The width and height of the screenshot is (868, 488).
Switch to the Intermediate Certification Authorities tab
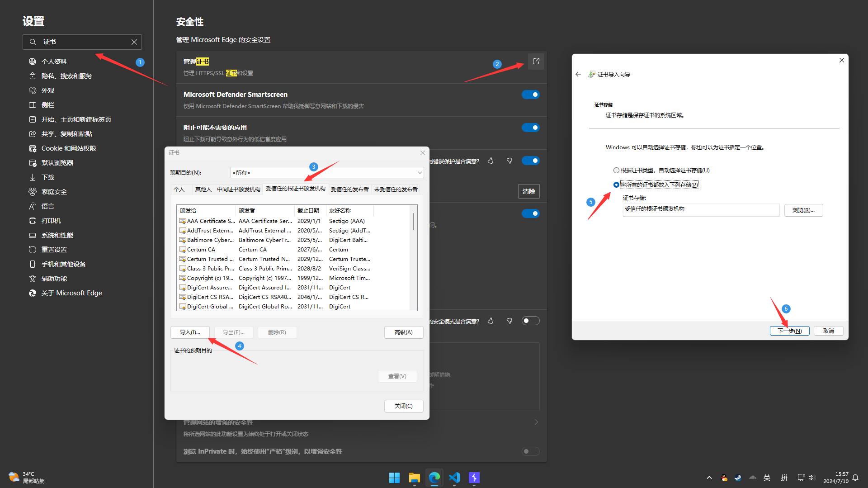(238, 190)
